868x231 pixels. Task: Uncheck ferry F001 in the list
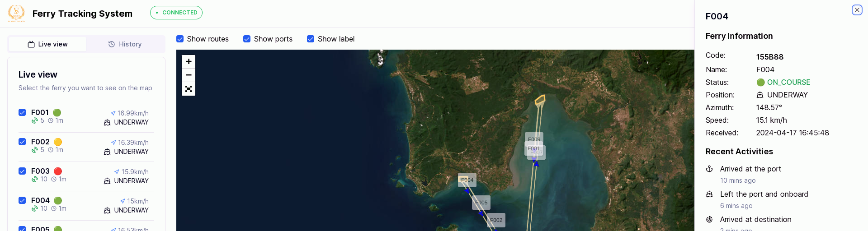(x=22, y=112)
